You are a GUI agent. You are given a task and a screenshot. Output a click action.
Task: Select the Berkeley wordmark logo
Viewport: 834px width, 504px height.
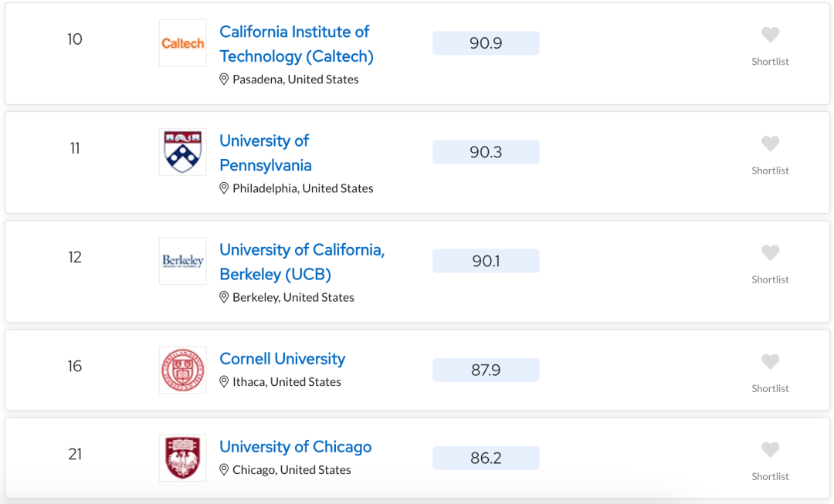182,261
